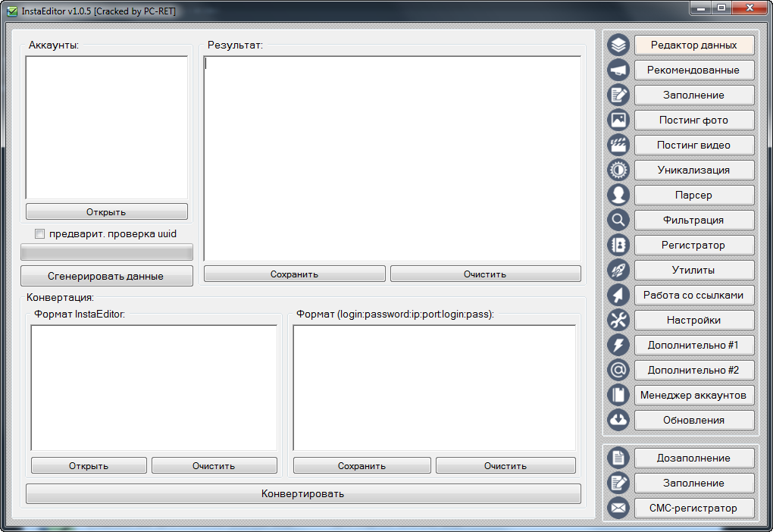Click the picture icon beside Постинг фото
Image resolution: width=773 pixels, height=532 pixels.
(618, 120)
